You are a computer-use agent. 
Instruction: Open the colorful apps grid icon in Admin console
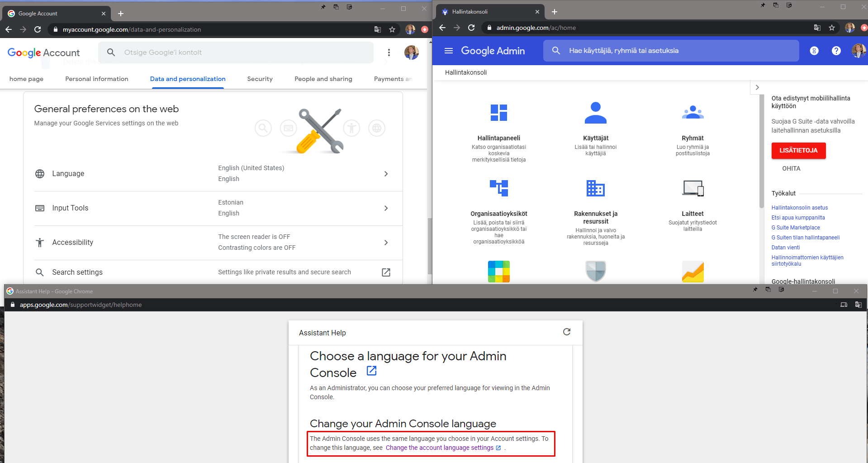(498, 272)
